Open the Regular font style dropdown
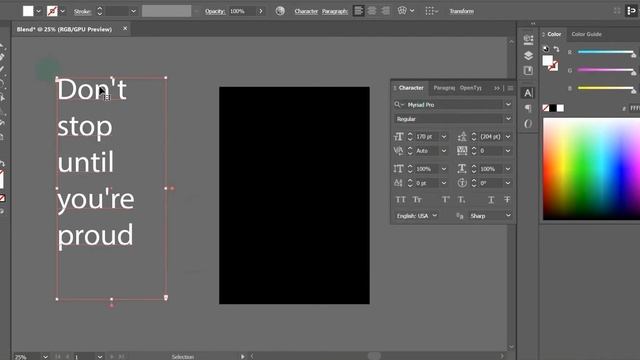This screenshot has height=360, width=640. (x=508, y=119)
